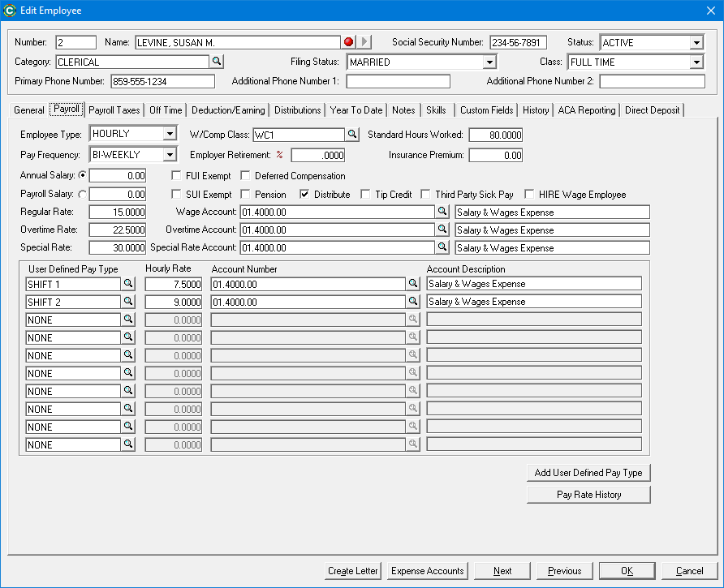Screen dimensions: 724x588
Task: Click the Edit Employee title bar app icon
Action: point(9,11)
